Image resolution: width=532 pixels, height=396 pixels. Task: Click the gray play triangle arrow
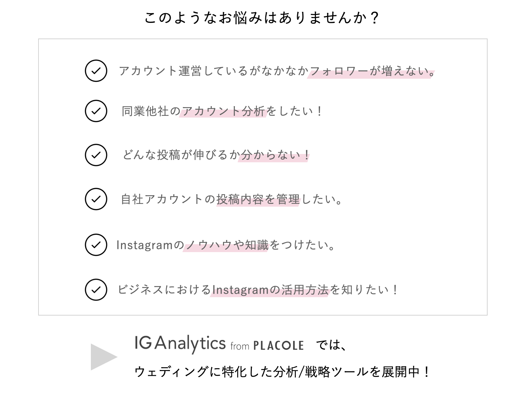point(103,357)
